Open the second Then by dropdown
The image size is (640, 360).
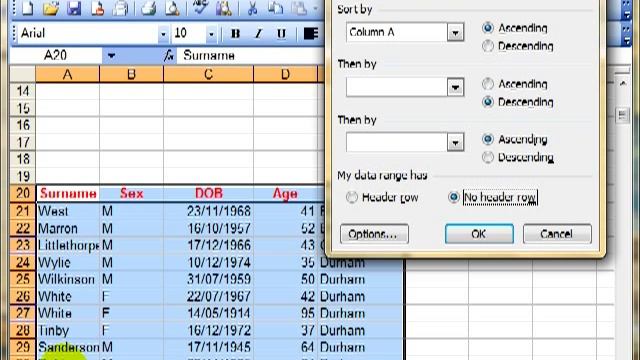pos(455,142)
